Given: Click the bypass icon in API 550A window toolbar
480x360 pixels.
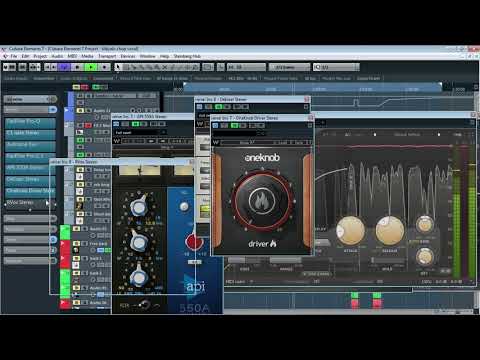Looking at the screenshot, I should [116, 124].
